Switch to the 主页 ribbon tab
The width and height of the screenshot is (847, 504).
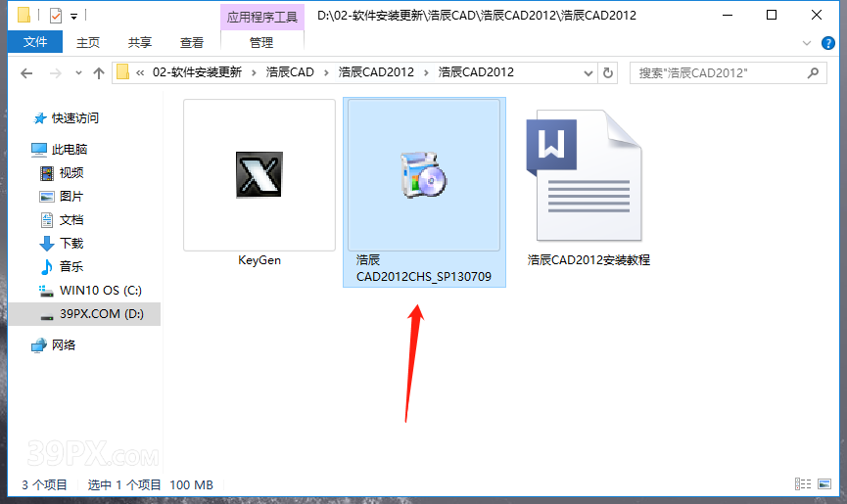point(88,43)
